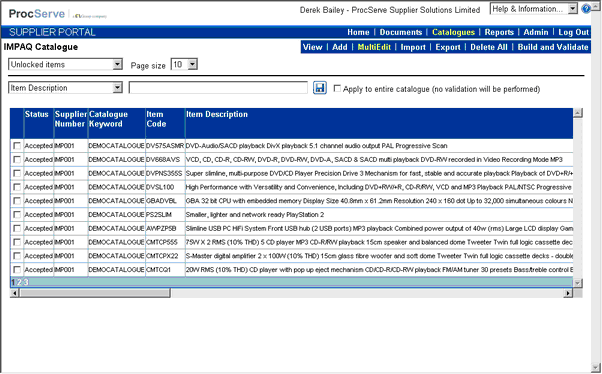
Task: Click the multi-edit value text field
Action: point(218,88)
